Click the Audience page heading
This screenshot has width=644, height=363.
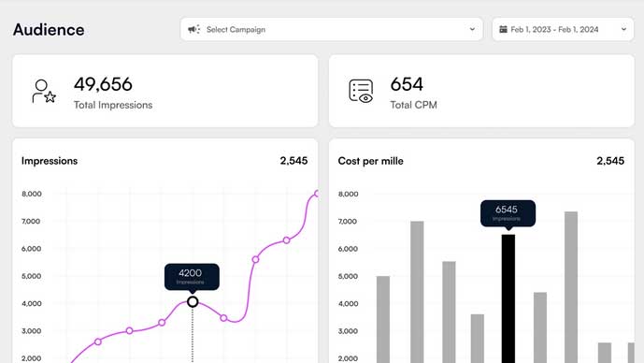pyautogui.click(x=49, y=30)
